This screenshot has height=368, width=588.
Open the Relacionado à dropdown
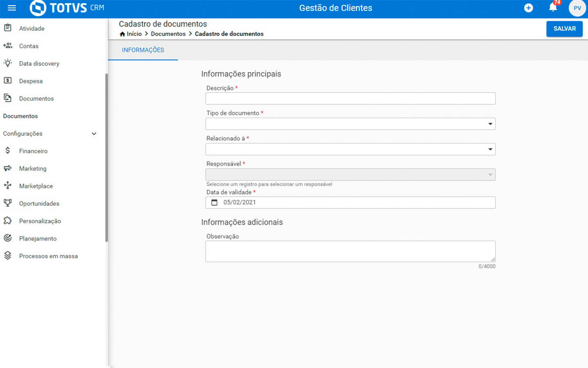490,149
